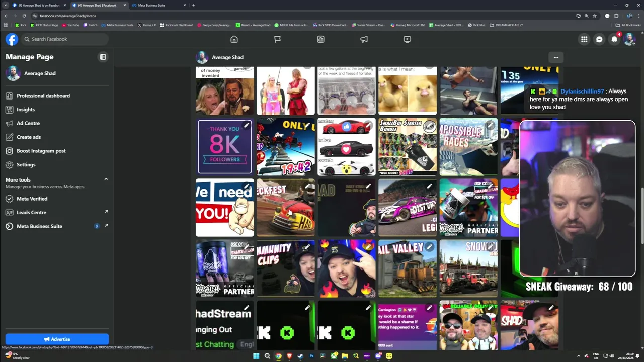Open the Ads megaphone icon in top navigation
This screenshot has width=644, height=362.
click(364, 39)
